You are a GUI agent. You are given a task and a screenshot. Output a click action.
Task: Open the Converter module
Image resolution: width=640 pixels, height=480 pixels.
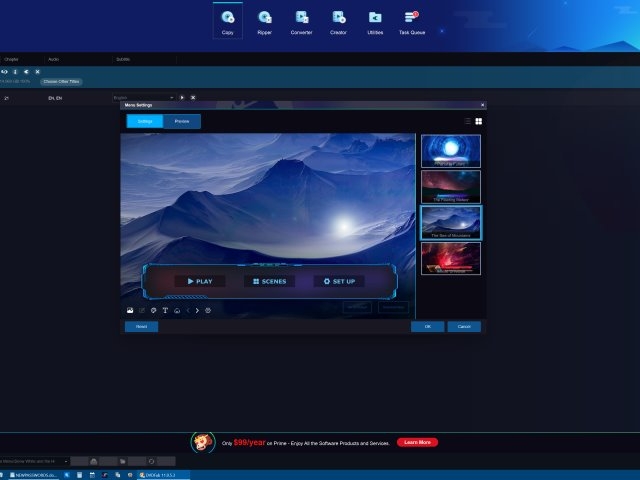pos(301,21)
